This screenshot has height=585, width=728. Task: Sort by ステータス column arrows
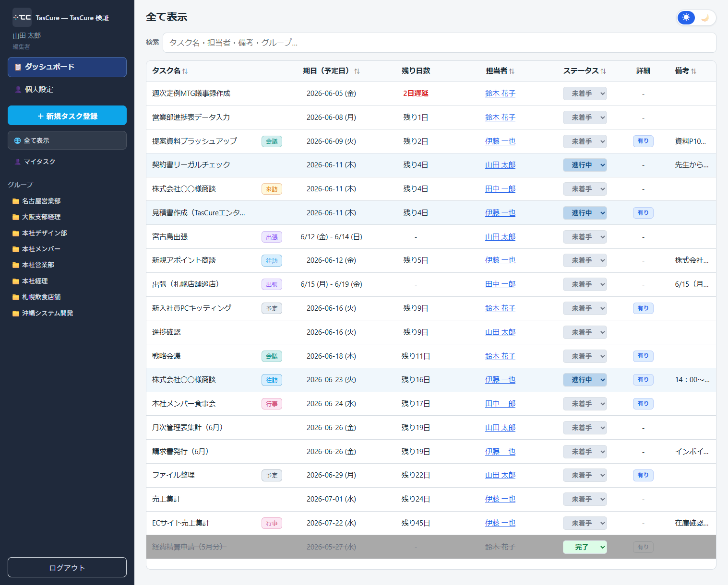(x=603, y=71)
